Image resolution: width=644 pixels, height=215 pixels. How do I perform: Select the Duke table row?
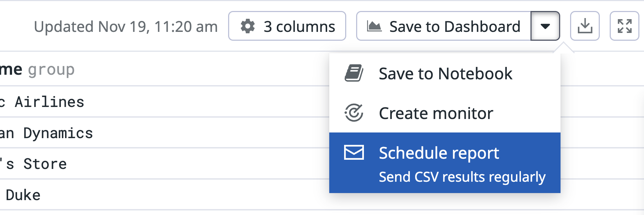click(23, 195)
